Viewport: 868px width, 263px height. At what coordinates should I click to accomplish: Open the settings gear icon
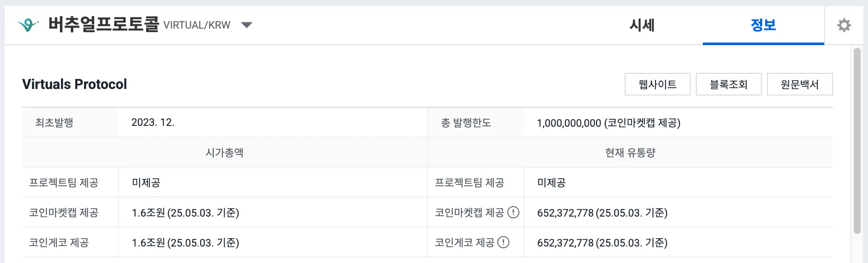click(x=844, y=25)
